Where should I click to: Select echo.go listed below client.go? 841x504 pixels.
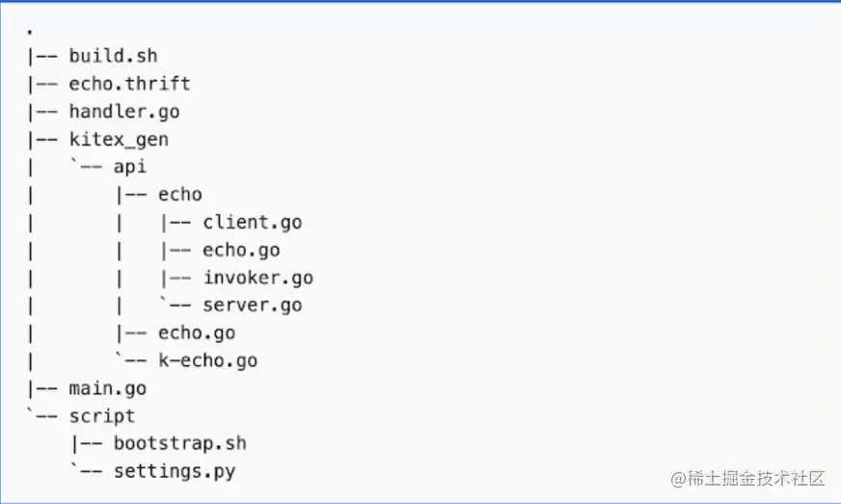tap(241, 251)
